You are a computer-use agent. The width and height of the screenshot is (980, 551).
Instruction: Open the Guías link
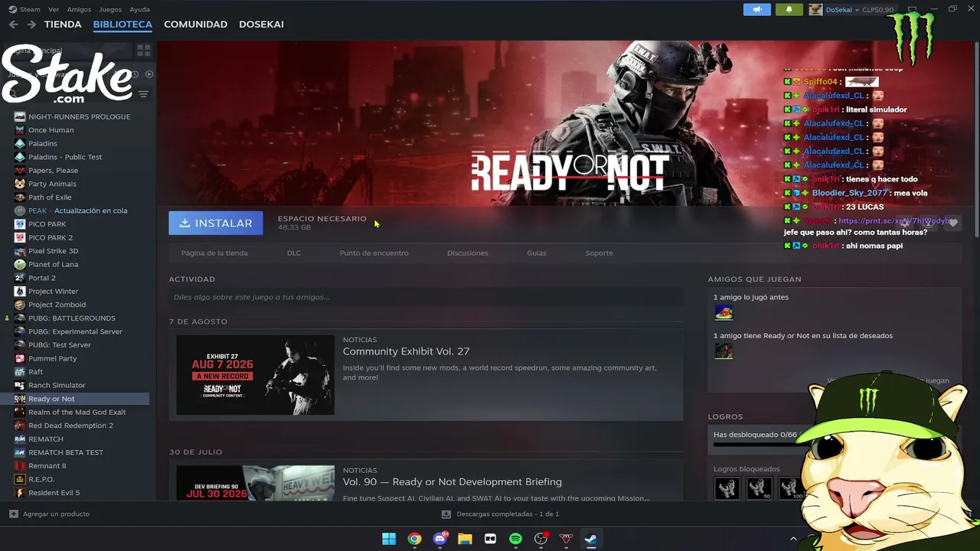point(537,253)
